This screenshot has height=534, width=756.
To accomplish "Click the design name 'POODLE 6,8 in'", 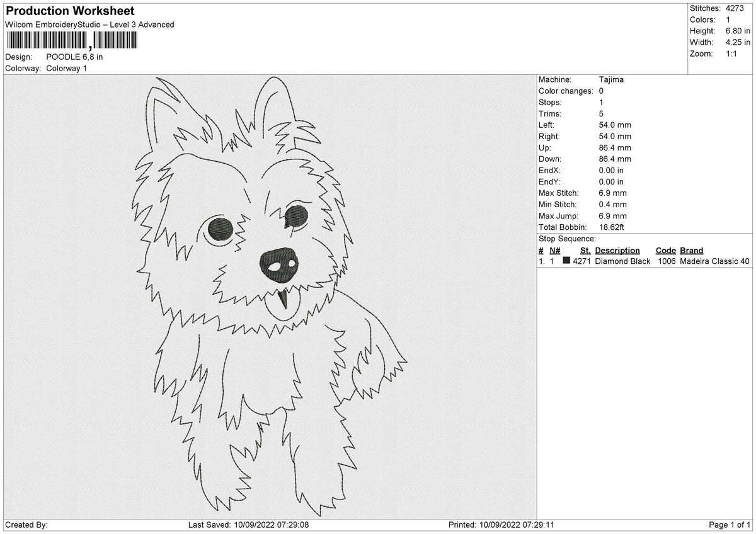I will click(x=75, y=57).
